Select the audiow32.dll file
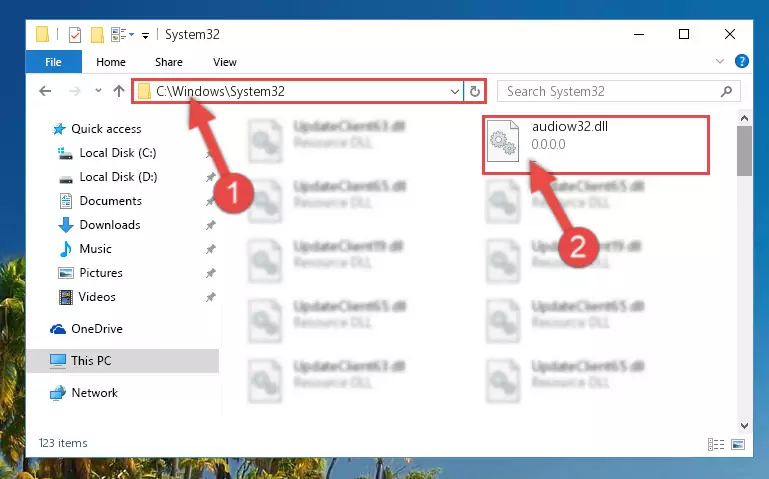This screenshot has height=479, width=769. [596, 145]
